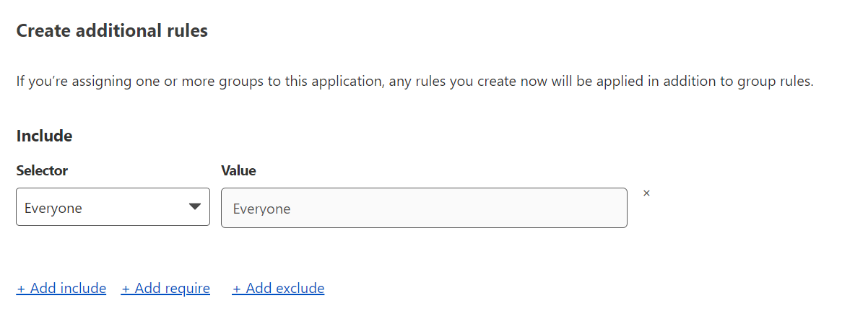
Task: Click the description paragraph about group rules
Action: 415,82
